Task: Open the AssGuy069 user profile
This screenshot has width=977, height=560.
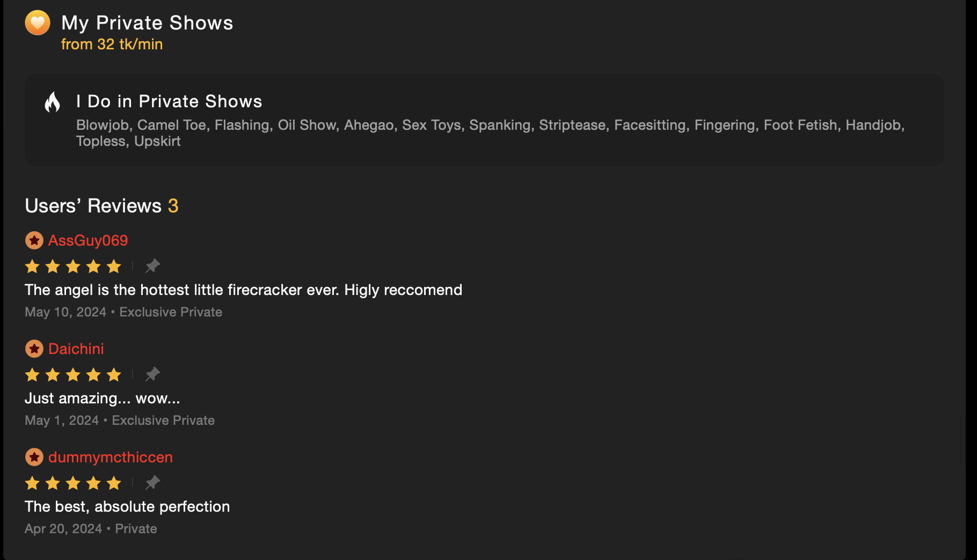Action: point(88,241)
